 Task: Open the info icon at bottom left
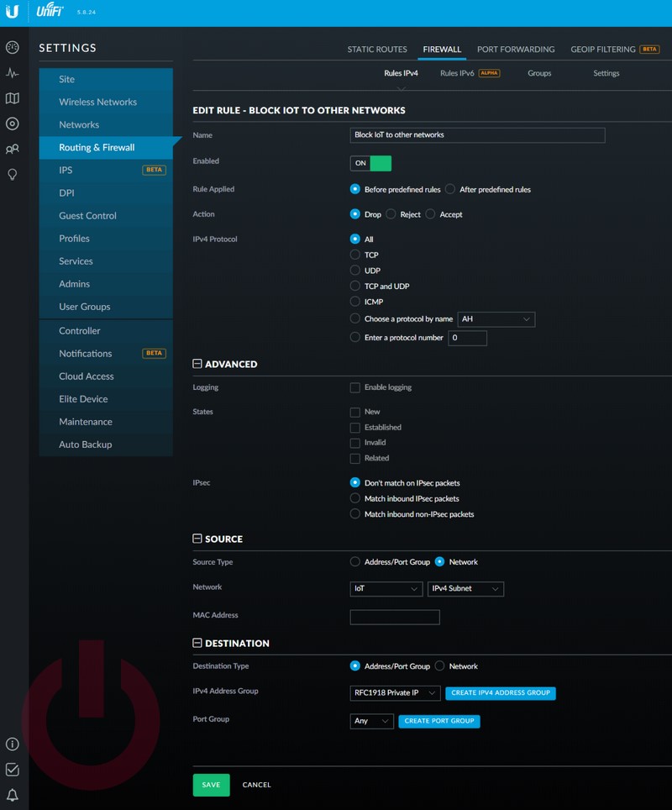(x=13, y=744)
